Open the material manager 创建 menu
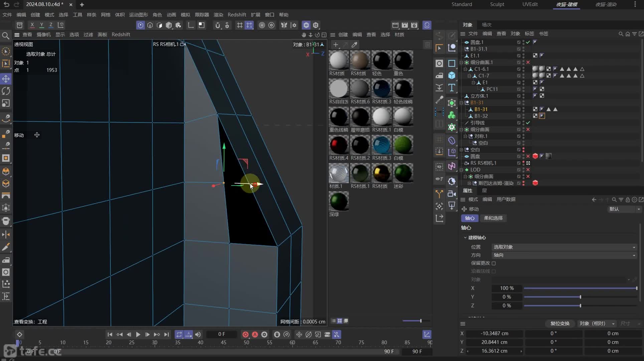 click(343, 34)
